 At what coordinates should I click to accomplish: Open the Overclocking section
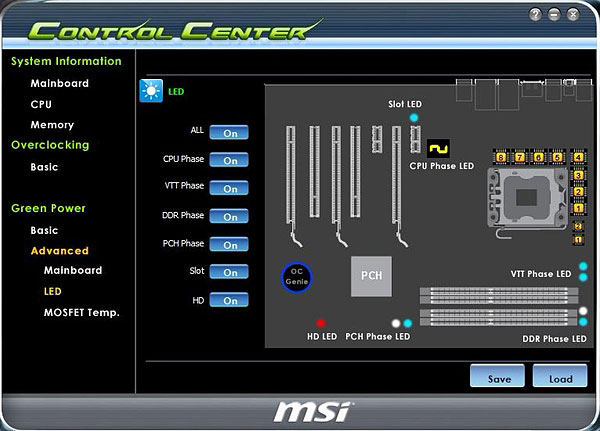point(50,145)
